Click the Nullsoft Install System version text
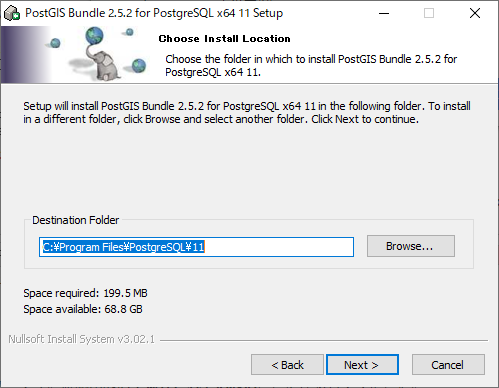This screenshot has width=499, height=388. pos(81,339)
